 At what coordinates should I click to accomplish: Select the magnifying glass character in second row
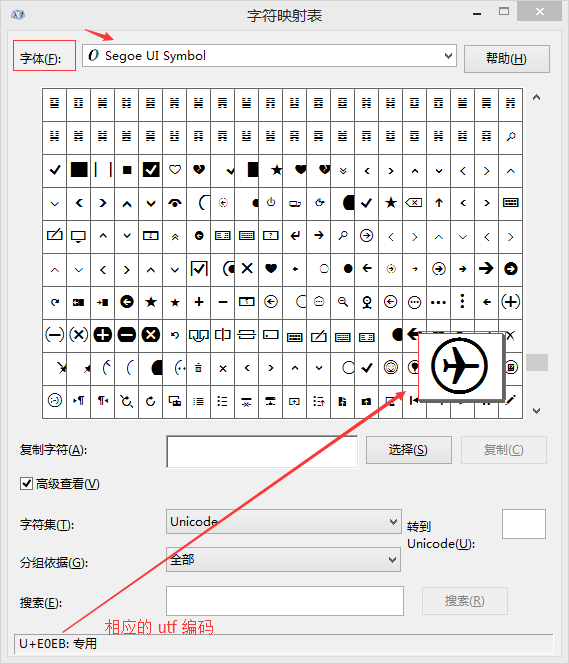click(x=511, y=137)
